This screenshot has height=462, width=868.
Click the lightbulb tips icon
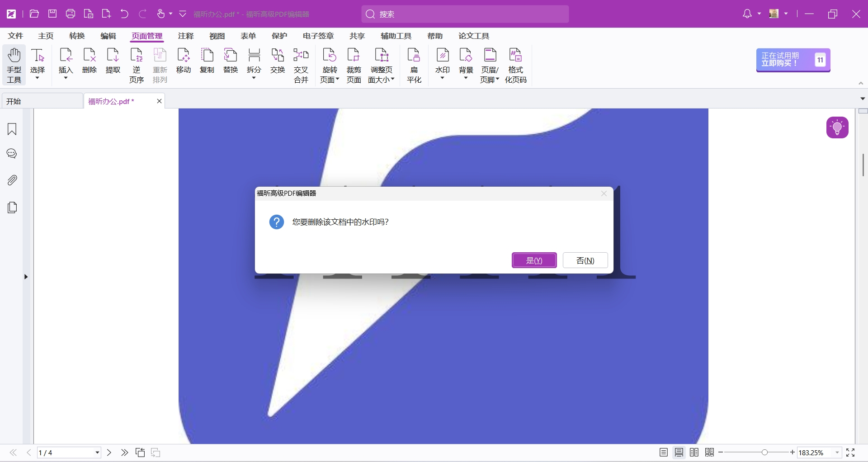(837, 127)
